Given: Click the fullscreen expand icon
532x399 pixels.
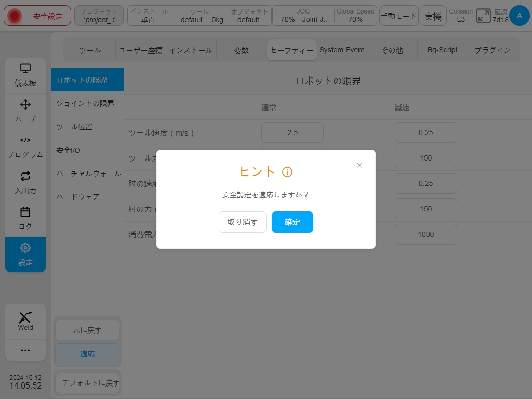Looking at the screenshot, I should 483,16.
